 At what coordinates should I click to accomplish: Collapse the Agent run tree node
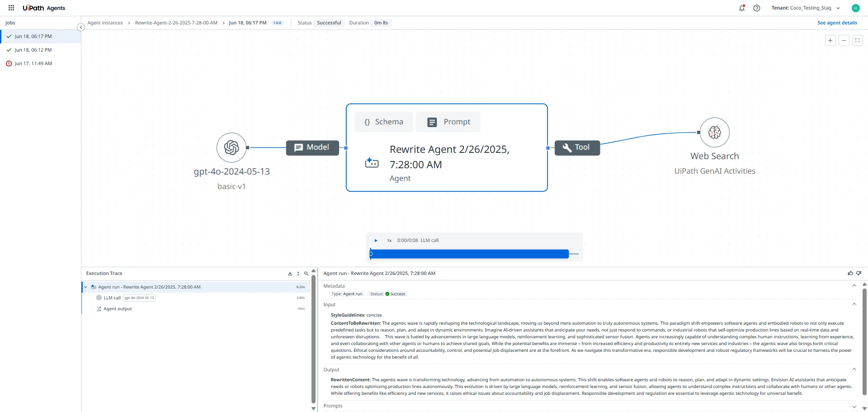[x=85, y=287]
